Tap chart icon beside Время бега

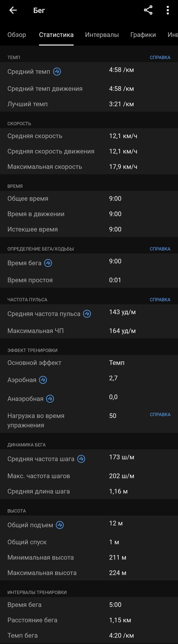click(x=48, y=263)
